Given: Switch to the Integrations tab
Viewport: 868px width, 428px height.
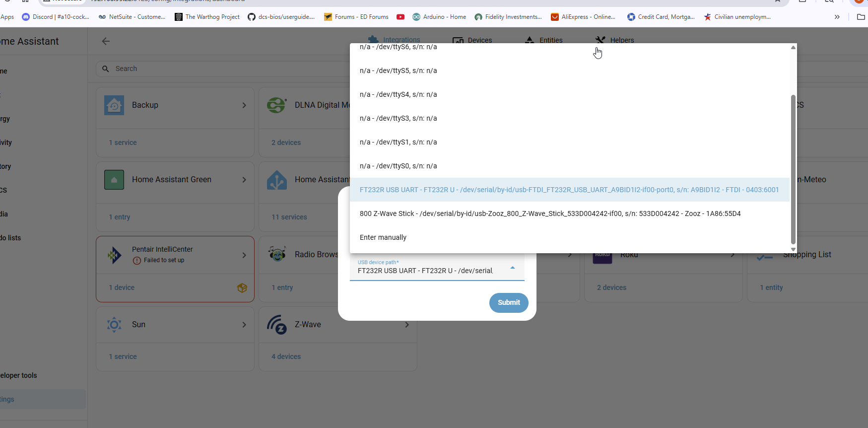Looking at the screenshot, I should [x=395, y=40].
